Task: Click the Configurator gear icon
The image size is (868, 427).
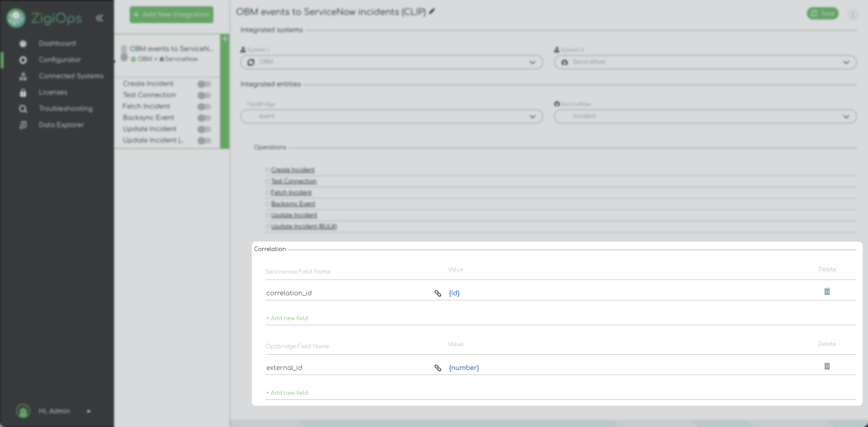Action: 23,60
